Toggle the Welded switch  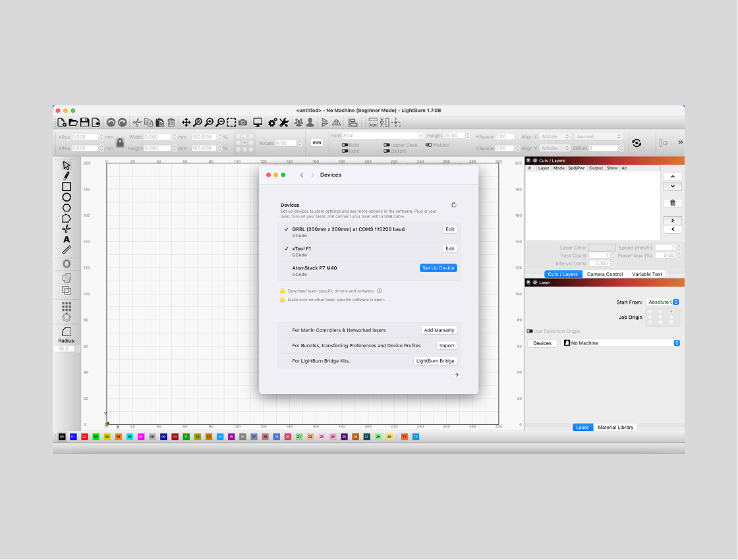click(428, 145)
